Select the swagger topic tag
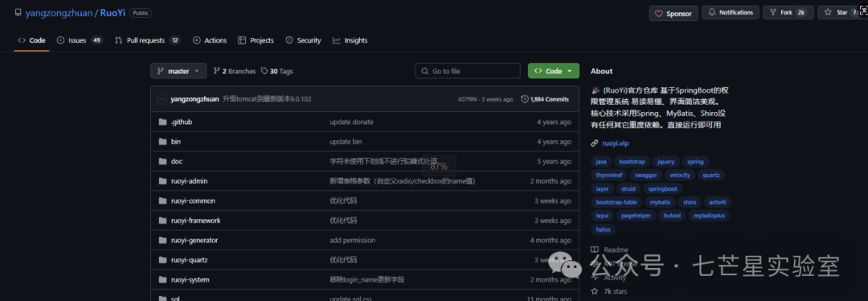 645,175
